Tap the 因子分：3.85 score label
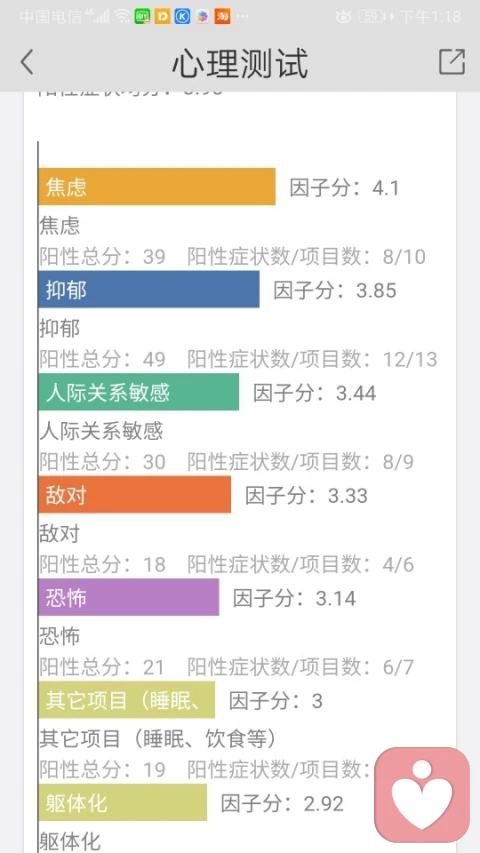Image resolution: width=480 pixels, height=853 pixels. click(x=335, y=290)
